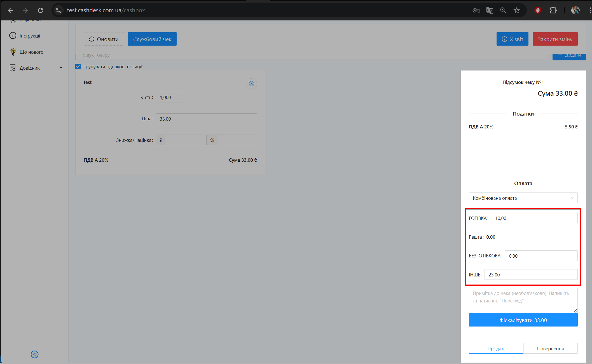Click the remove item circle-X icon

coord(251,83)
